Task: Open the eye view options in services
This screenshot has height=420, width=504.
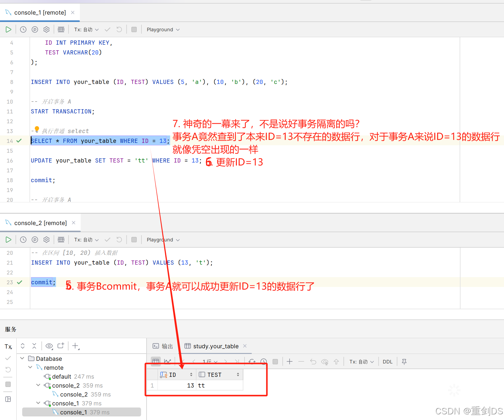Action: point(49,346)
